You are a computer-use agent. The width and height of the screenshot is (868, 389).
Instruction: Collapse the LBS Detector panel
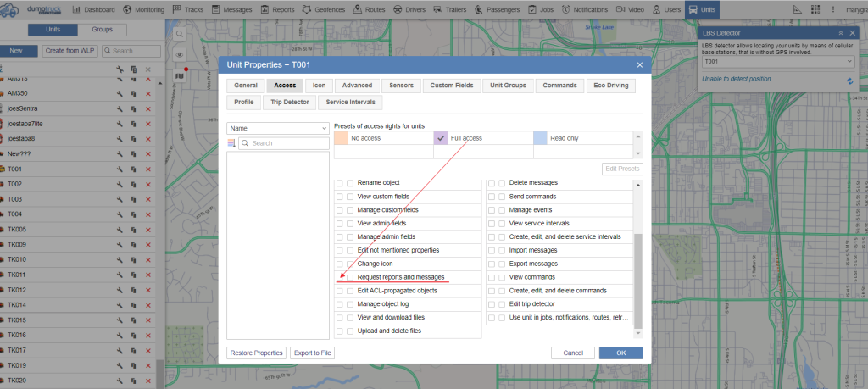(x=840, y=31)
